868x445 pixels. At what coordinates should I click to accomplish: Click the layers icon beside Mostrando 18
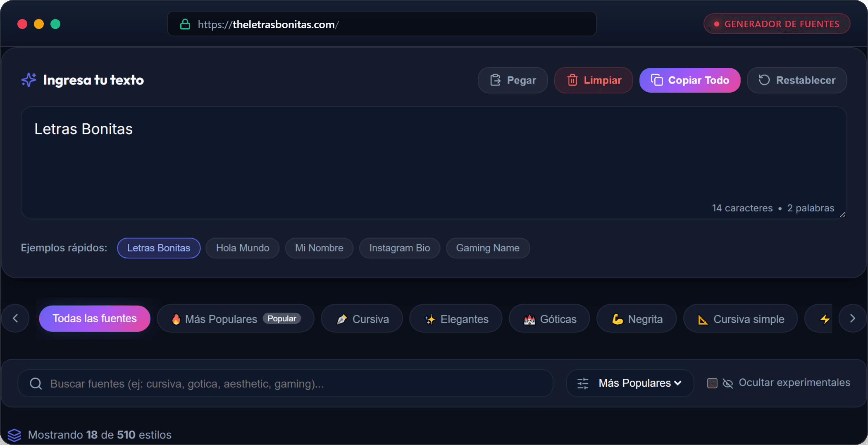(14, 435)
